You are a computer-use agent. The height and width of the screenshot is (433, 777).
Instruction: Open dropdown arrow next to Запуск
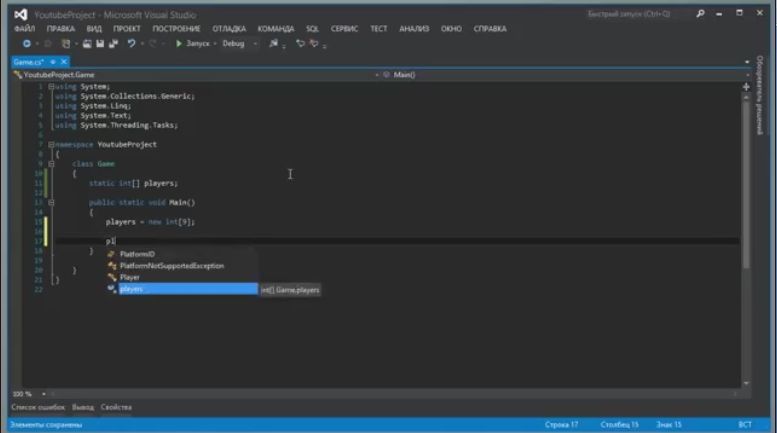tap(215, 44)
